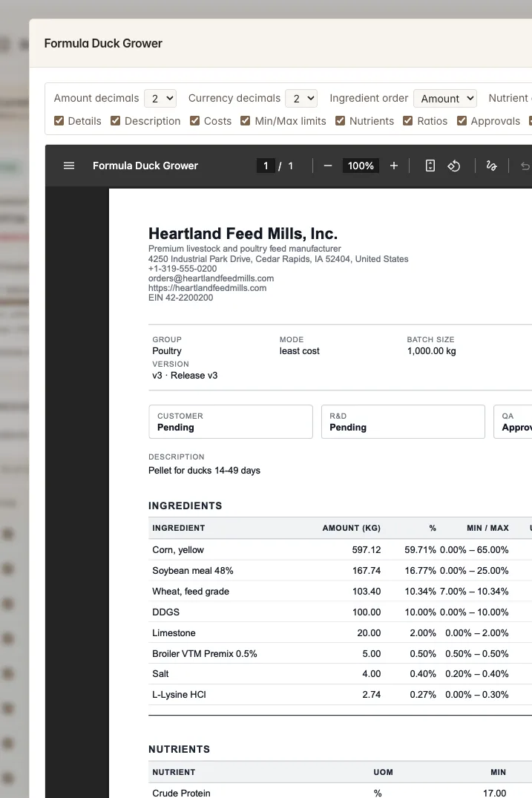The image size is (532, 798).
Task: Click the 59.71% percentage value
Action: click(420, 550)
